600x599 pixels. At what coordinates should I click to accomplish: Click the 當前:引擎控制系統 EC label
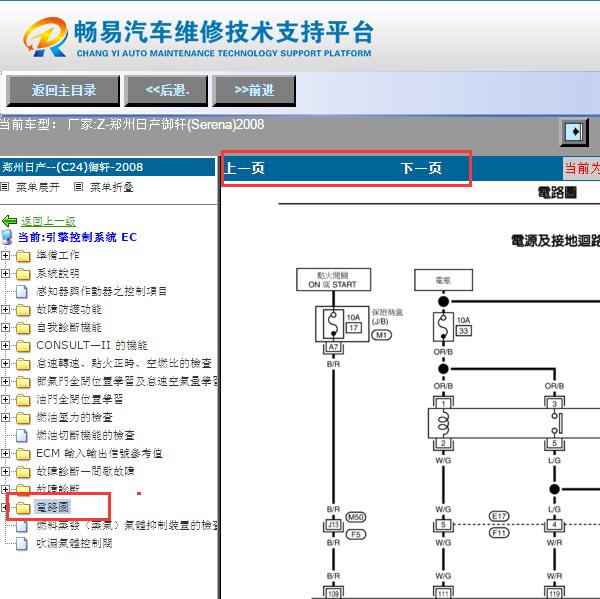[77, 237]
